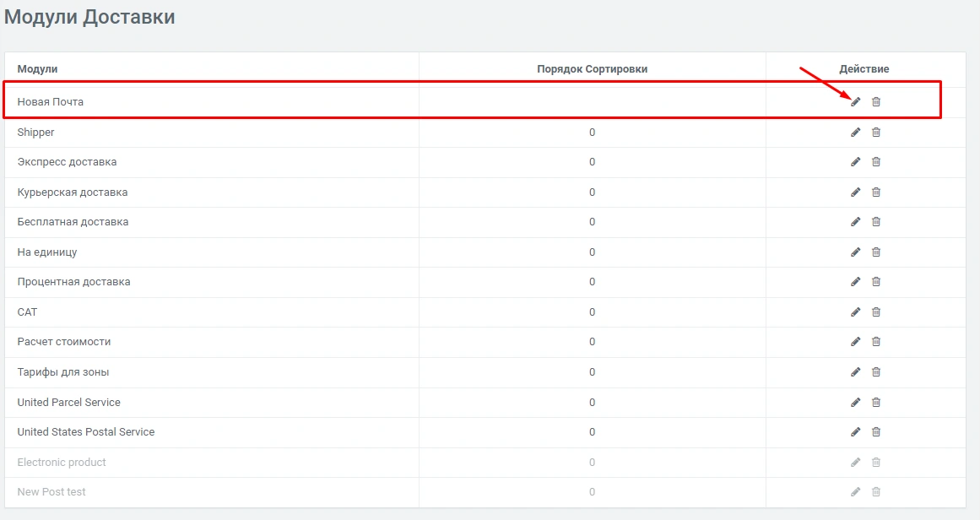The image size is (980, 520).
Task: Remove United States Postal Service module
Action: (x=875, y=432)
